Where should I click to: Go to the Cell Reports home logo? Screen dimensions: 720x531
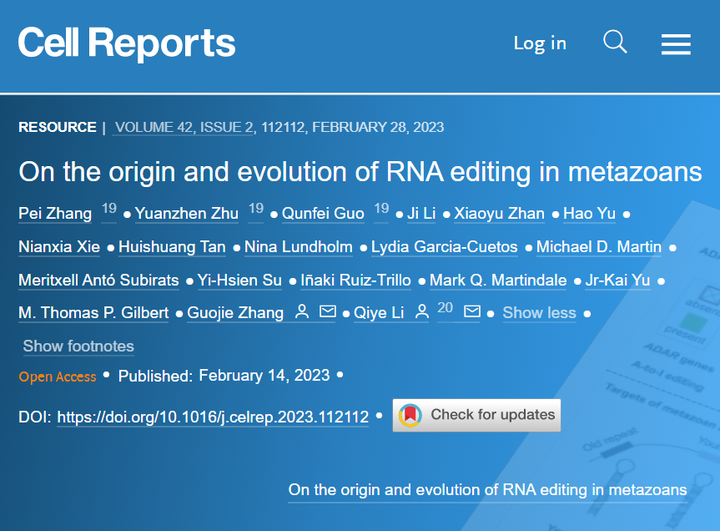127,43
